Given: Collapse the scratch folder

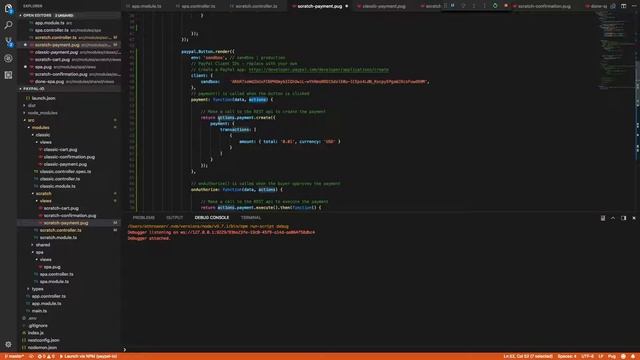Looking at the screenshot, I should tap(43, 193).
